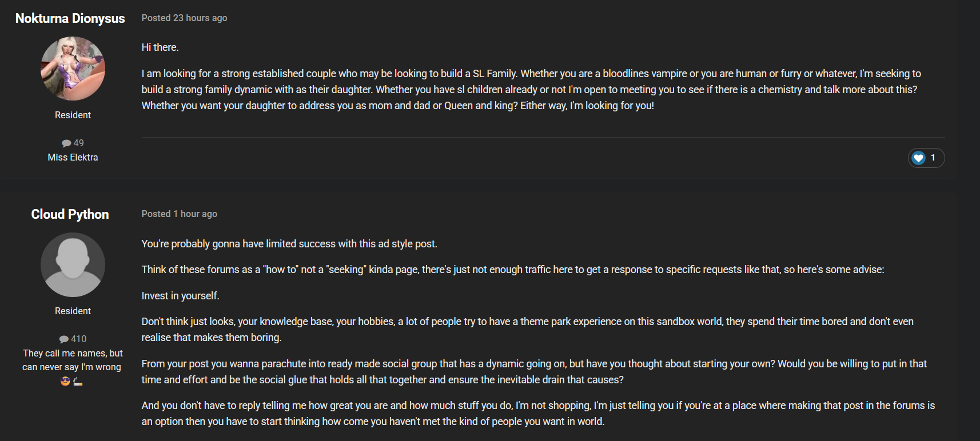View the reaction count "1" on first post
The width and height of the screenshot is (980, 441).
point(933,158)
